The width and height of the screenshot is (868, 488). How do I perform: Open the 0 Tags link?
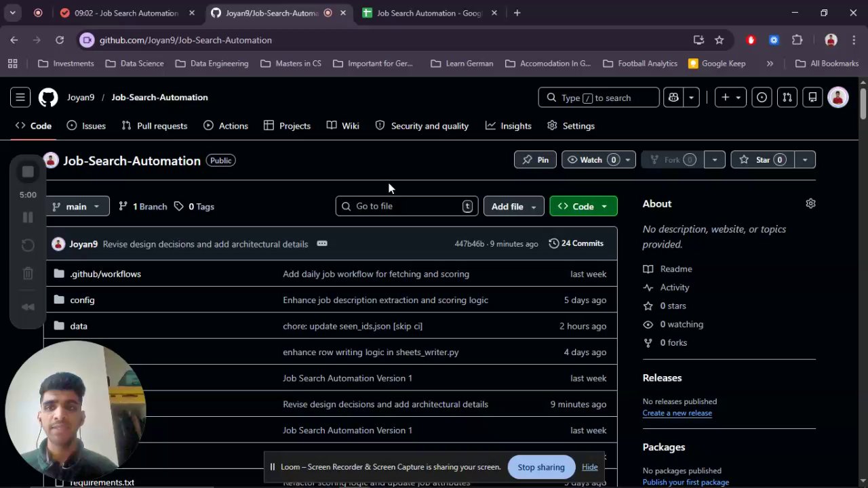194,206
